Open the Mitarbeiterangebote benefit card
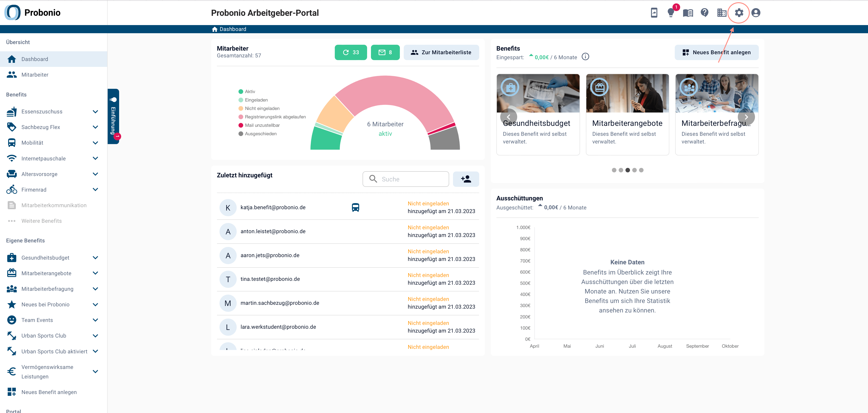This screenshot has height=413, width=868. 627,115
